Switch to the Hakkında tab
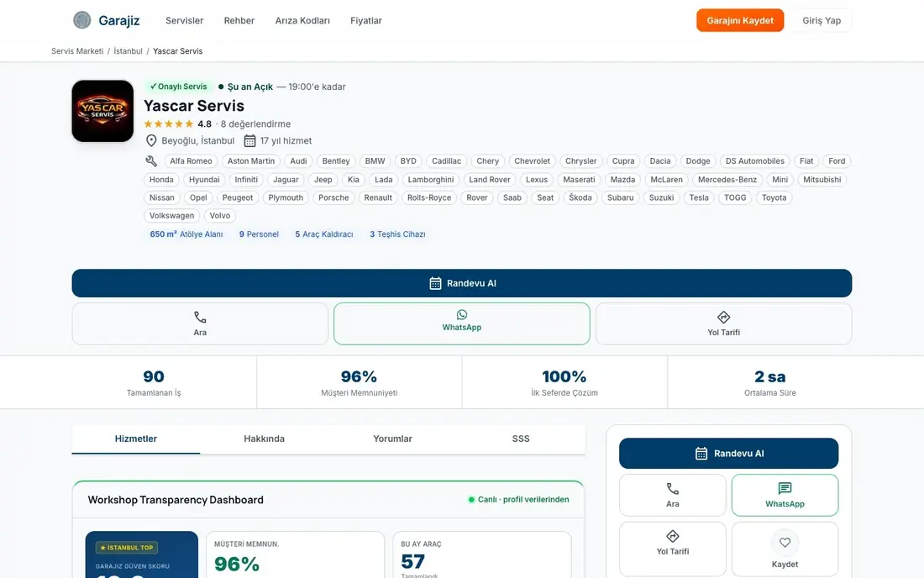 click(x=264, y=439)
